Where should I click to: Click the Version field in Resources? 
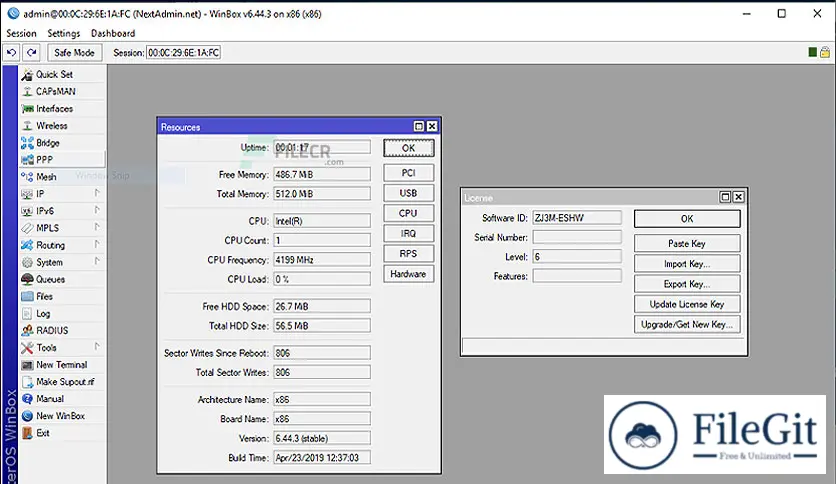(322, 438)
